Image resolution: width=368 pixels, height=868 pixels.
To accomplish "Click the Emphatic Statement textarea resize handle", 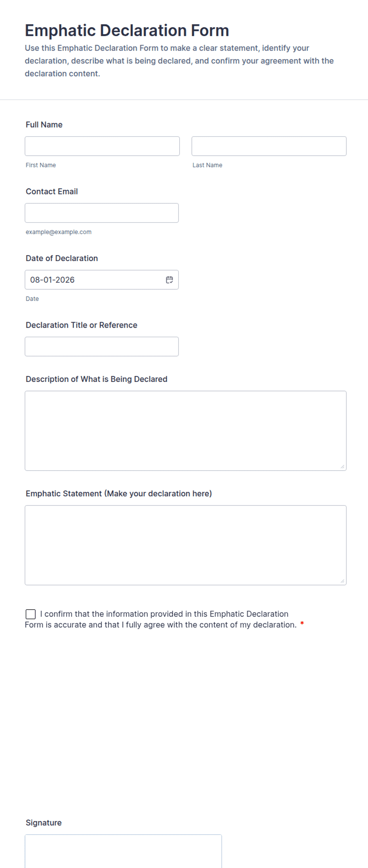I will (x=343, y=581).
